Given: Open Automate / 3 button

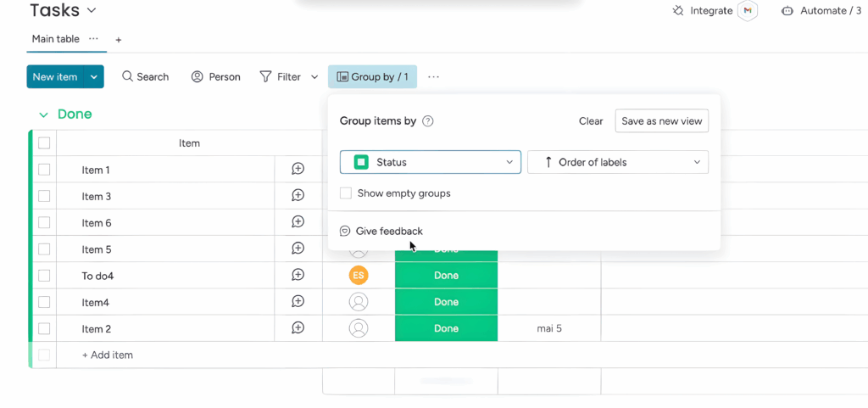Looking at the screenshot, I should point(821,10).
